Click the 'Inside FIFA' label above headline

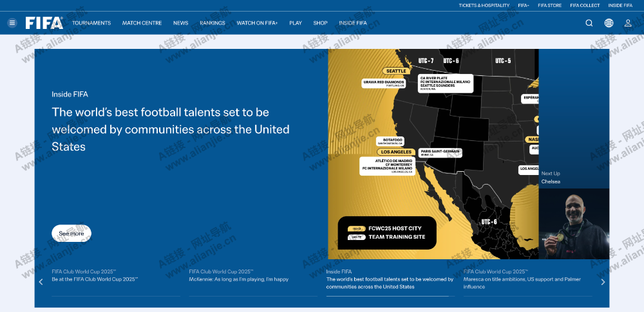point(70,95)
